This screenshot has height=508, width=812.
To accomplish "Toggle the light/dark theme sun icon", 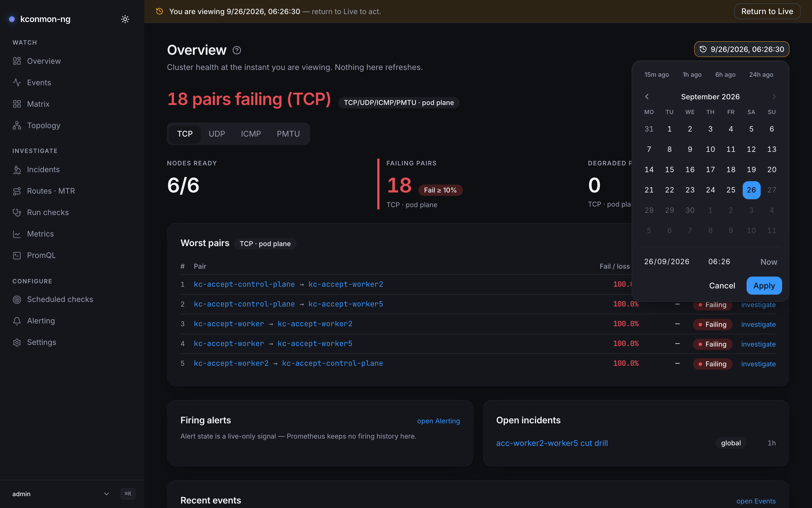I will 125,19.
